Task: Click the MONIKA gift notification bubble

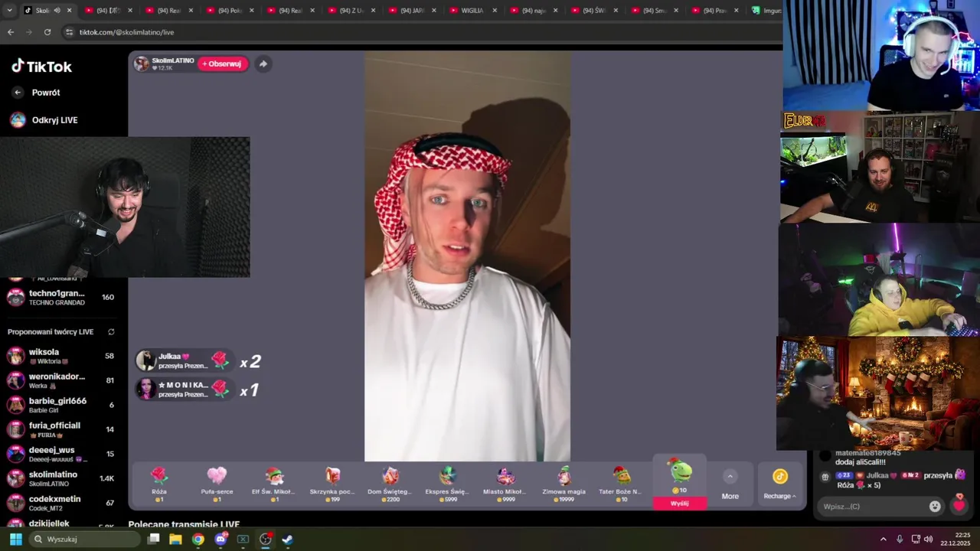Action: pyautogui.click(x=184, y=389)
